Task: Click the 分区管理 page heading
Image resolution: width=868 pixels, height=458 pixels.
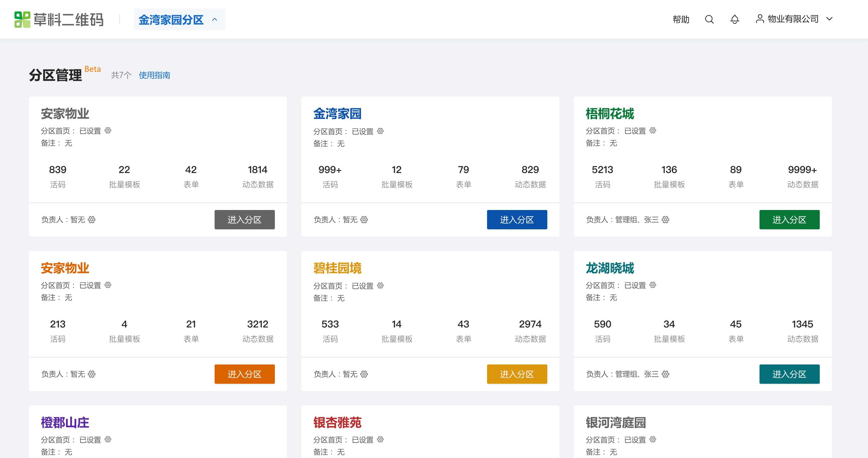Action: 55,75
